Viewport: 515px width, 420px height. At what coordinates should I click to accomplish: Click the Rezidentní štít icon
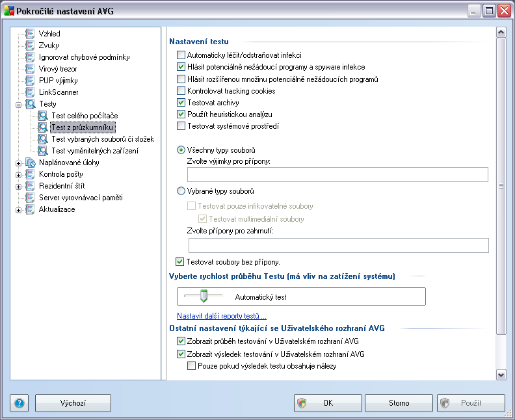pyautogui.click(x=30, y=186)
